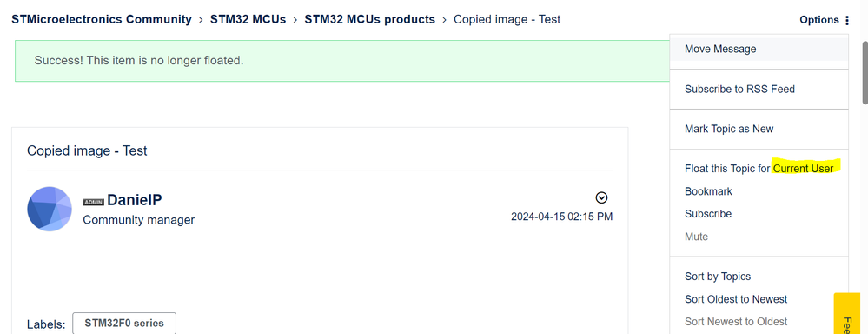Viewport: 868px width, 334px height.
Task: Click the page vertical scrollbar thumb
Action: point(865,72)
